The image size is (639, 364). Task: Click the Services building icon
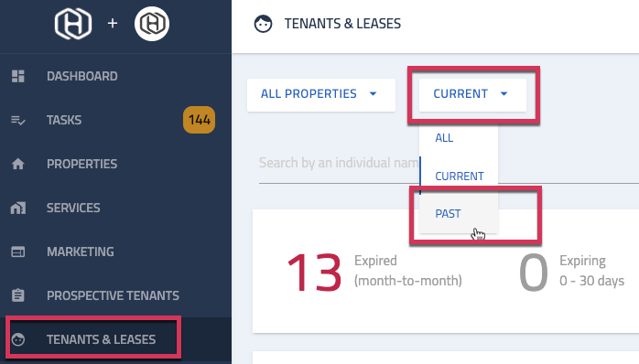[18, 208]
